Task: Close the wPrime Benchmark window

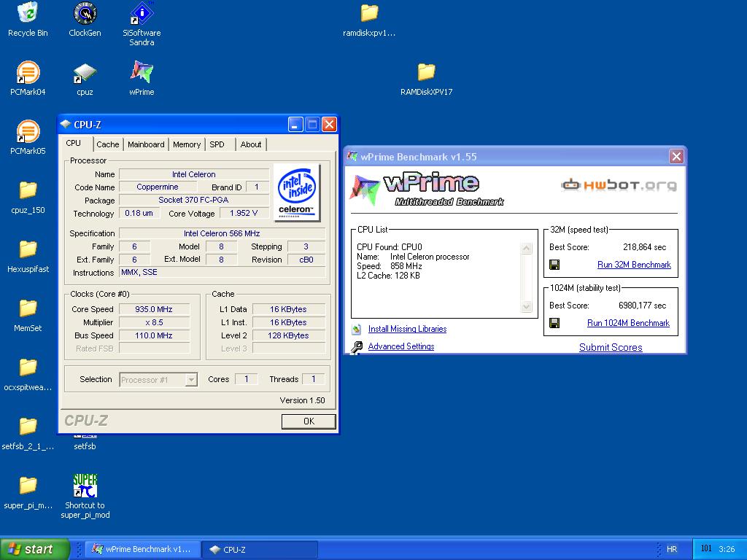Action: (676, 156)
